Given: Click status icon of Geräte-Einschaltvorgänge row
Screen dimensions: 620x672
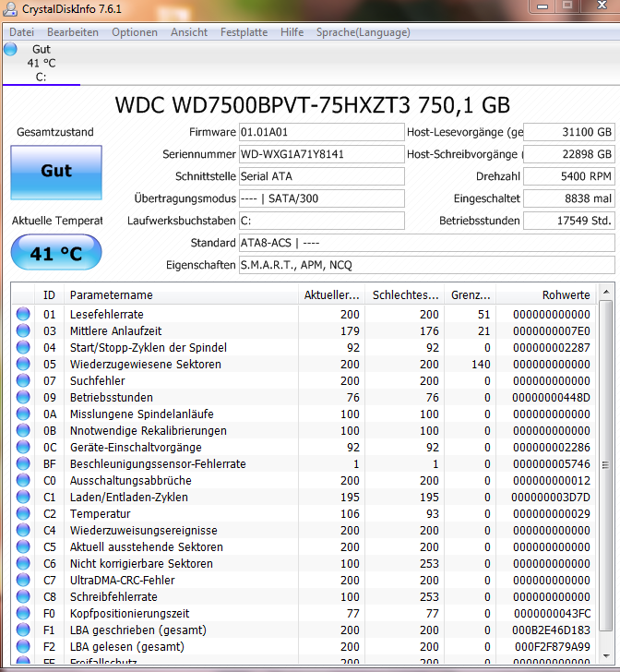Looking at the screenshot, I should click(23, 447).
